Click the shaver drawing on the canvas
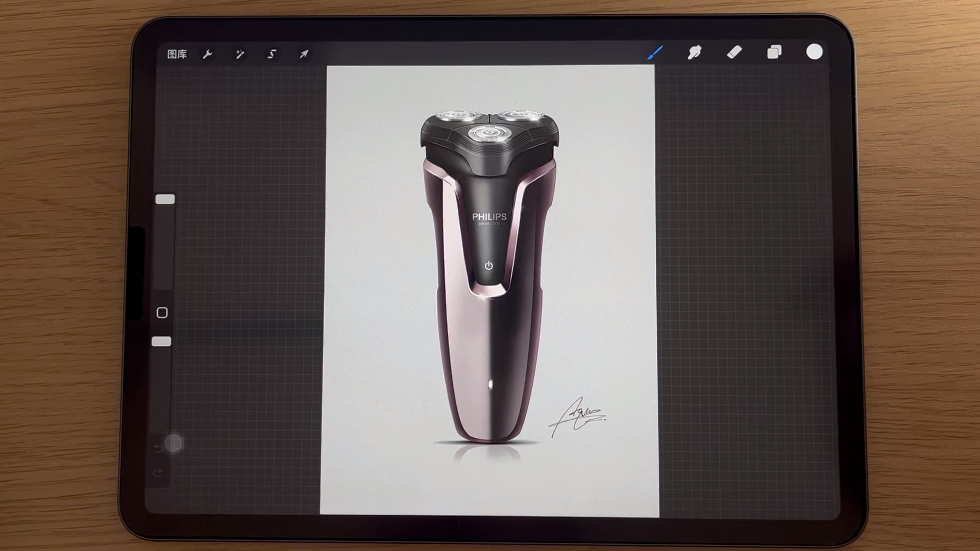 [489, 276]
